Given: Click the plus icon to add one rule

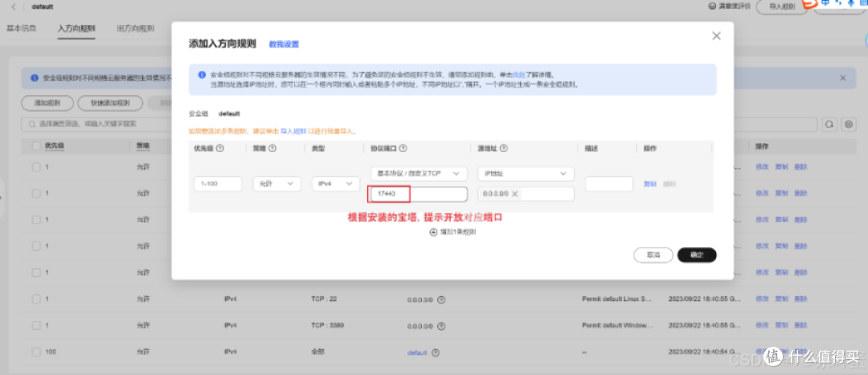Looking at the screenshot, I should pos(433,232).
